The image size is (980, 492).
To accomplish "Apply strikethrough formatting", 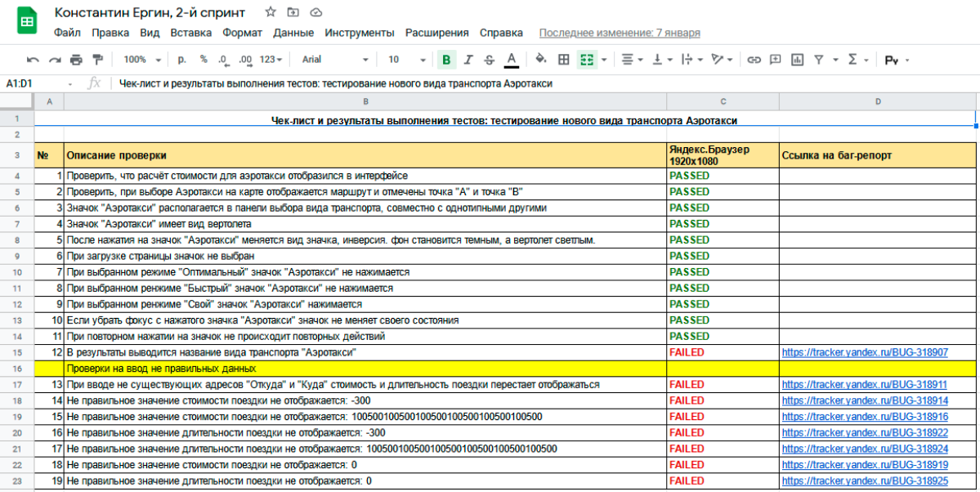I will [489, 60].
